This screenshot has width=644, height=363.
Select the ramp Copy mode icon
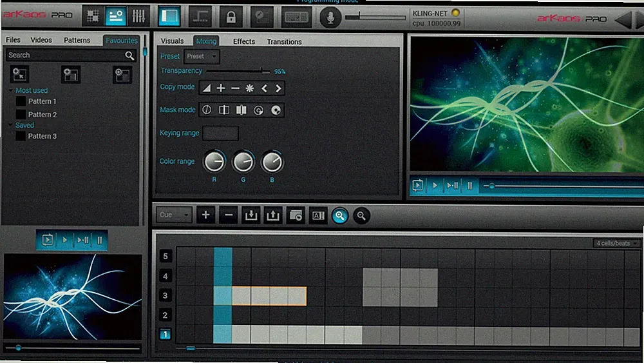click(x=207, y=88)
